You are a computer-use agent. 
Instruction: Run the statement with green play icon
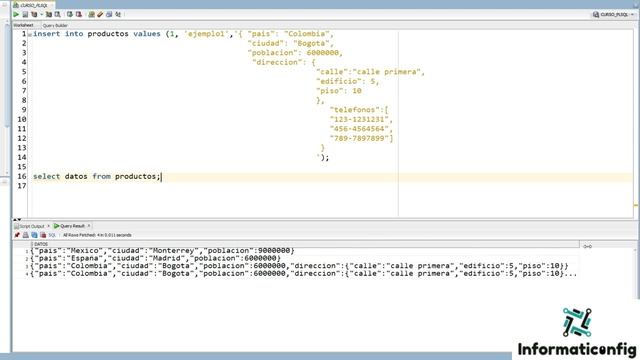[x=16, y=14]
